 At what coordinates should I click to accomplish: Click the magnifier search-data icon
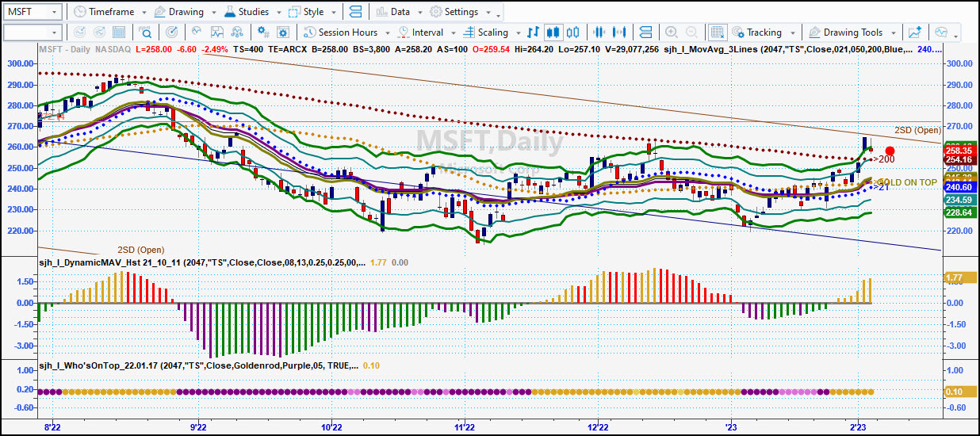point(146,33)
